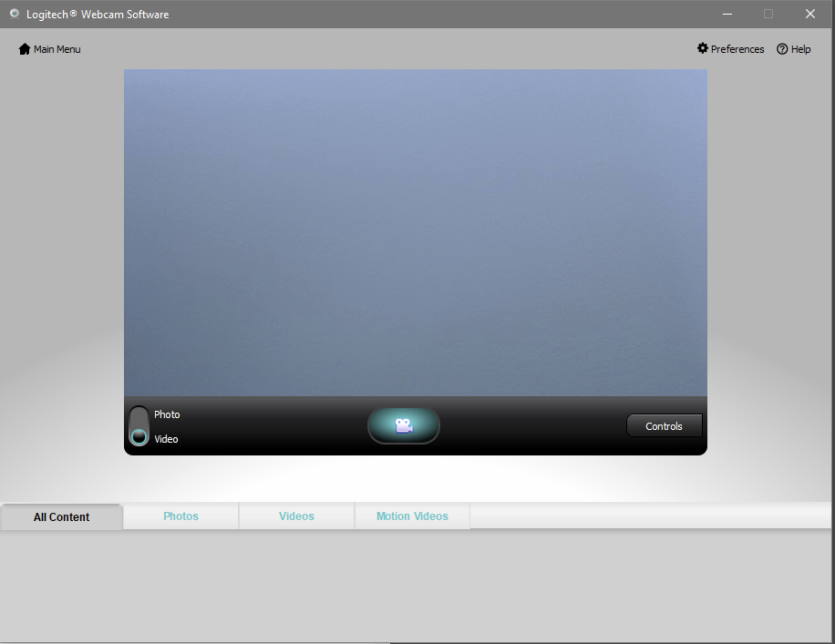This screenshot has width=835, height=644.
Task: Select the Video mode label
Action: pyautogui.click(x=166, y=439)
